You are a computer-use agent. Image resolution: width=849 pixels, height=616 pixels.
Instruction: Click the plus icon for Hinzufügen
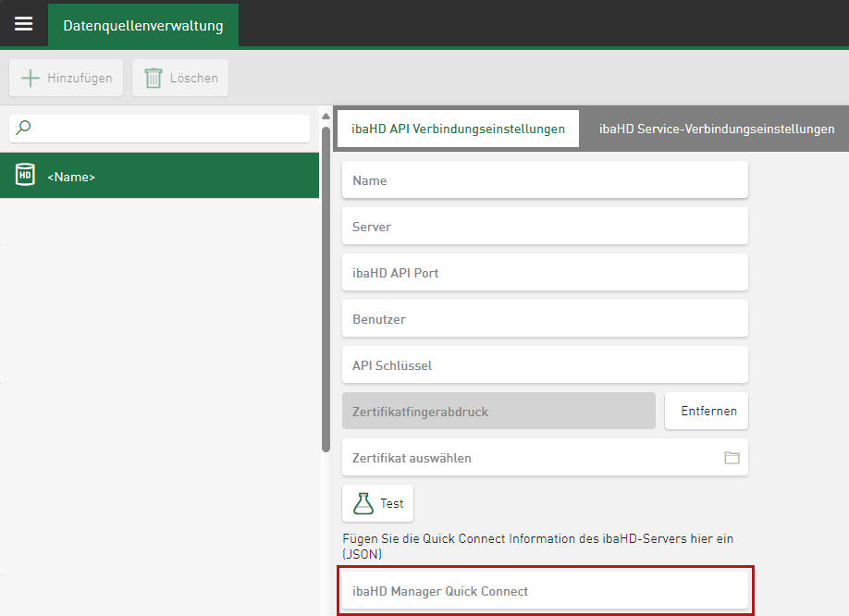[31, 79]
